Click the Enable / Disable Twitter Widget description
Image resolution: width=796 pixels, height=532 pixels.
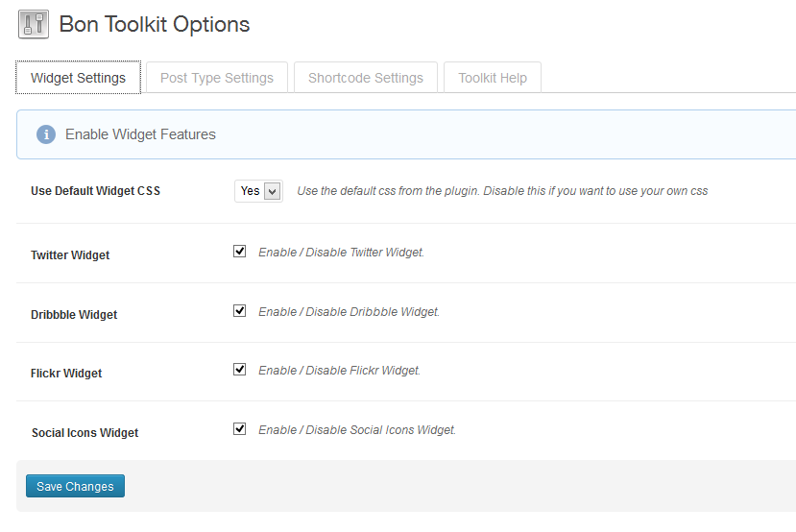coord(341,253)
